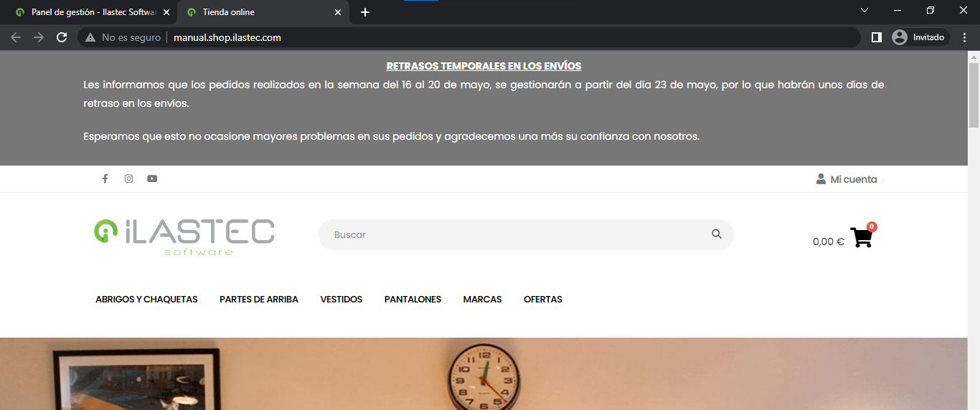Open the Facebook social icon
This screenshot has height=410, width=980.
105,178
